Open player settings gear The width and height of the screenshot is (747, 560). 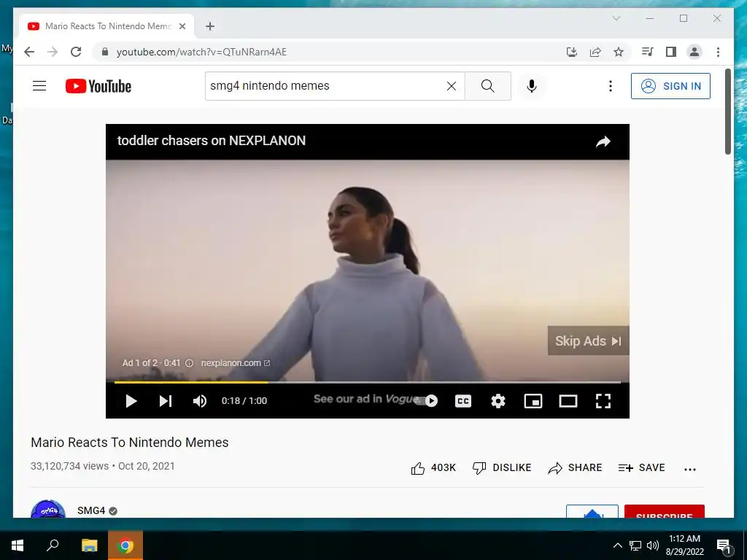498,401
